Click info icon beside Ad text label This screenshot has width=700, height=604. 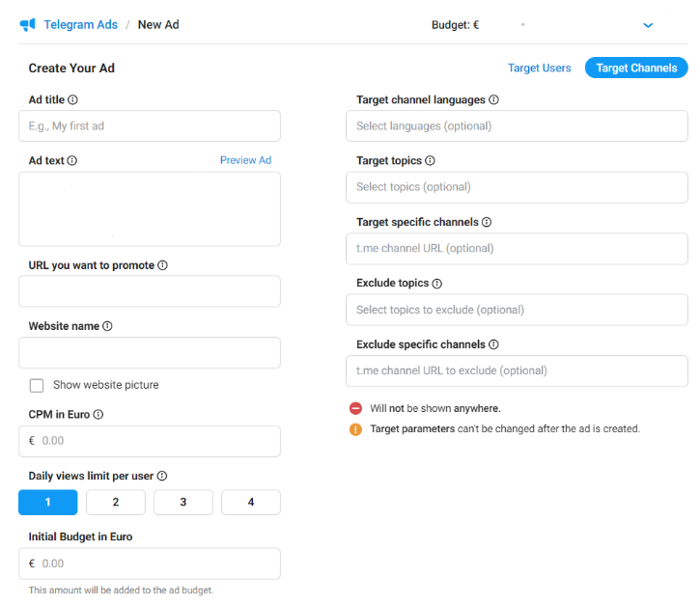(72, 161)
